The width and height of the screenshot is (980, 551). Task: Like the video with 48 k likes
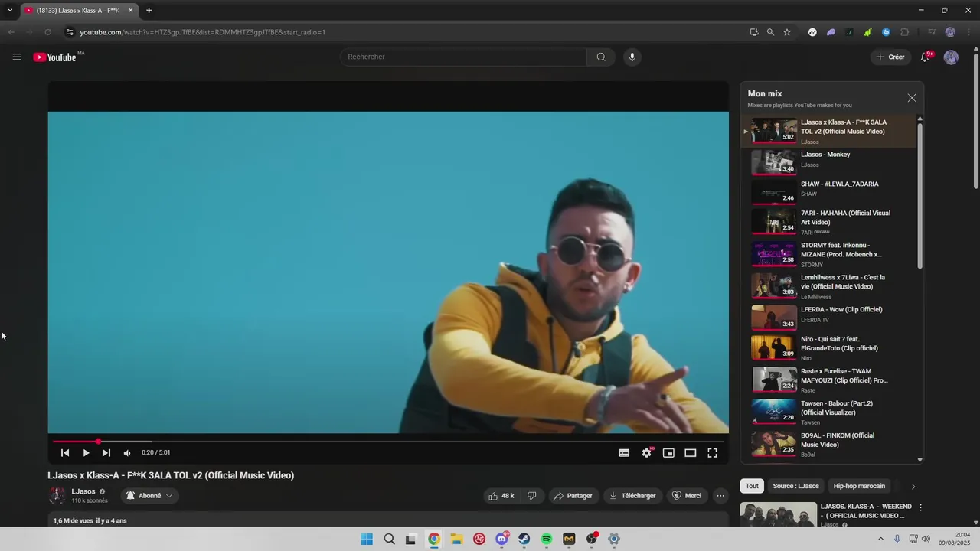pos(501,496)
